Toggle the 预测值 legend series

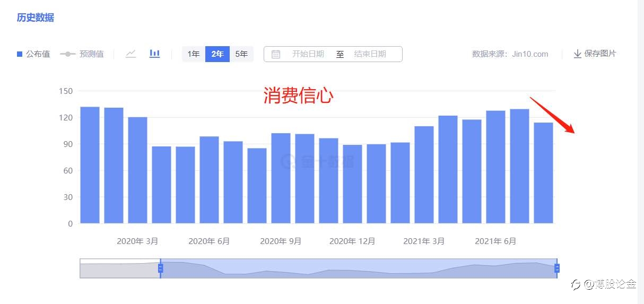(82, 54)
